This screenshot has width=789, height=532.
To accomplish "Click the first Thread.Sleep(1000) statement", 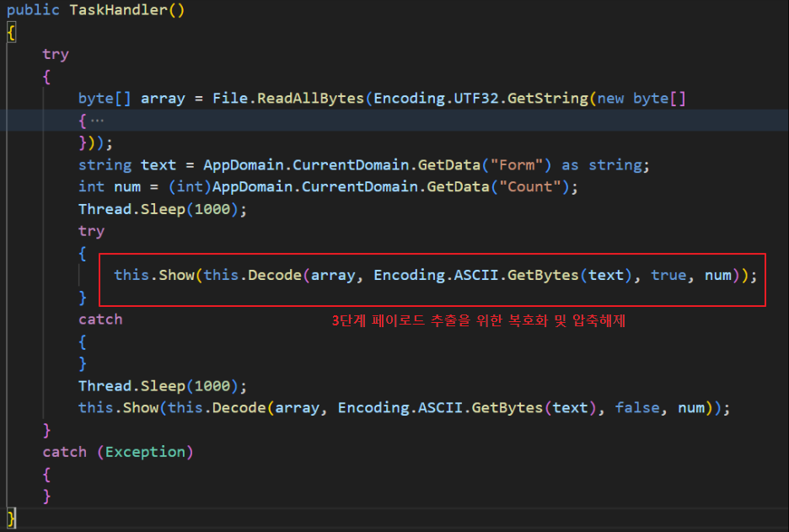I will pyautogui.click(x=162, y=209).
